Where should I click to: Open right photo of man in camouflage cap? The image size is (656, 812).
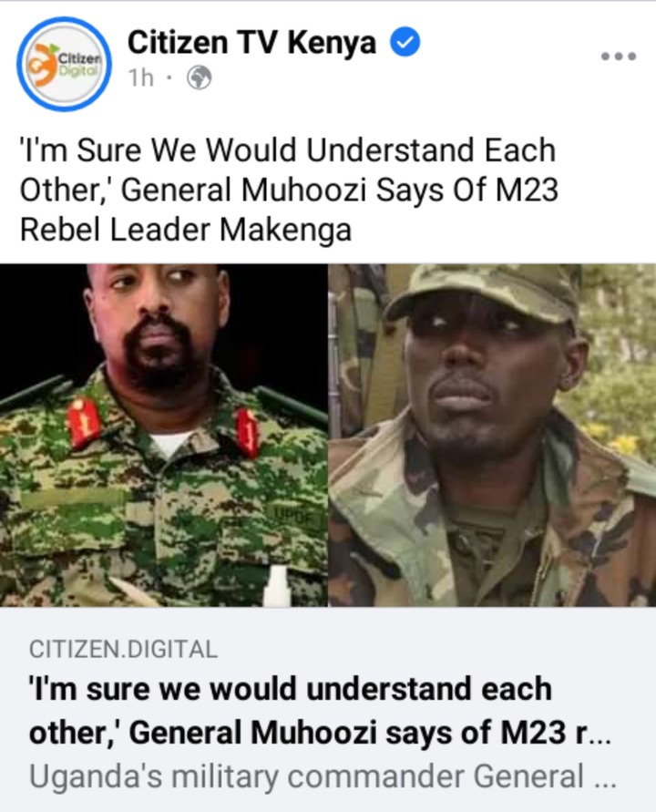point(492,435)
